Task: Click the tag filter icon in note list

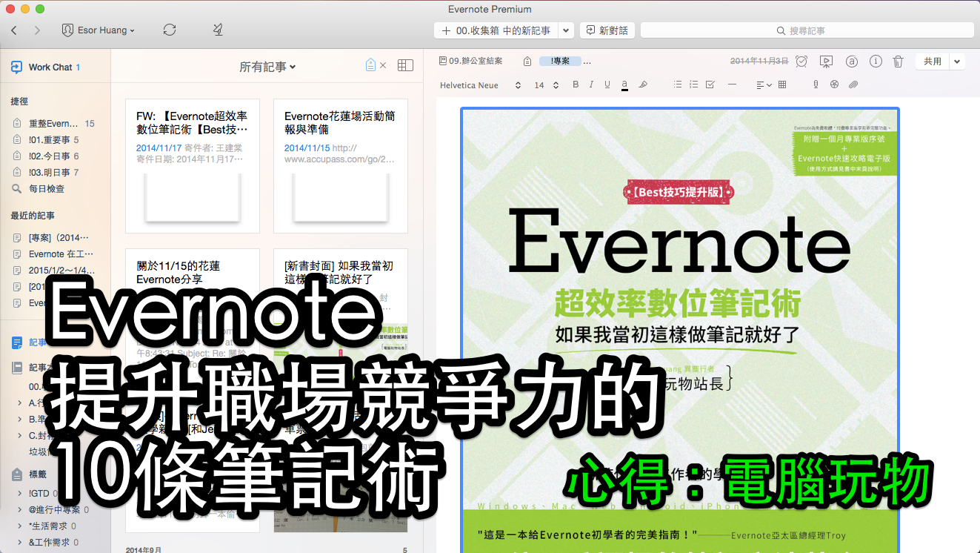Action: 371,65
